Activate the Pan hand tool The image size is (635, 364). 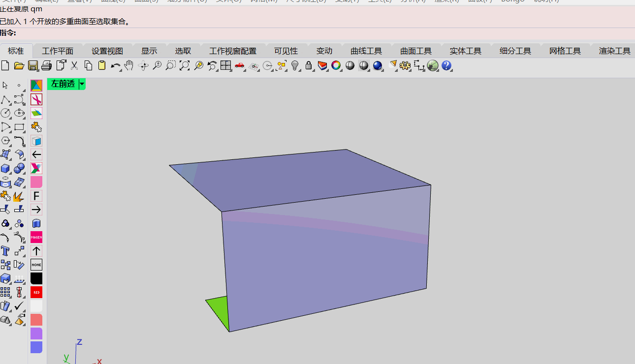pos(129,65)
